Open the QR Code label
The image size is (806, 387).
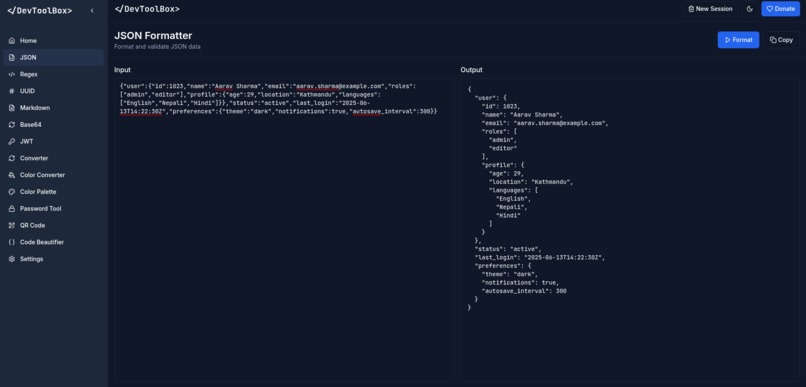click(32, 226)
